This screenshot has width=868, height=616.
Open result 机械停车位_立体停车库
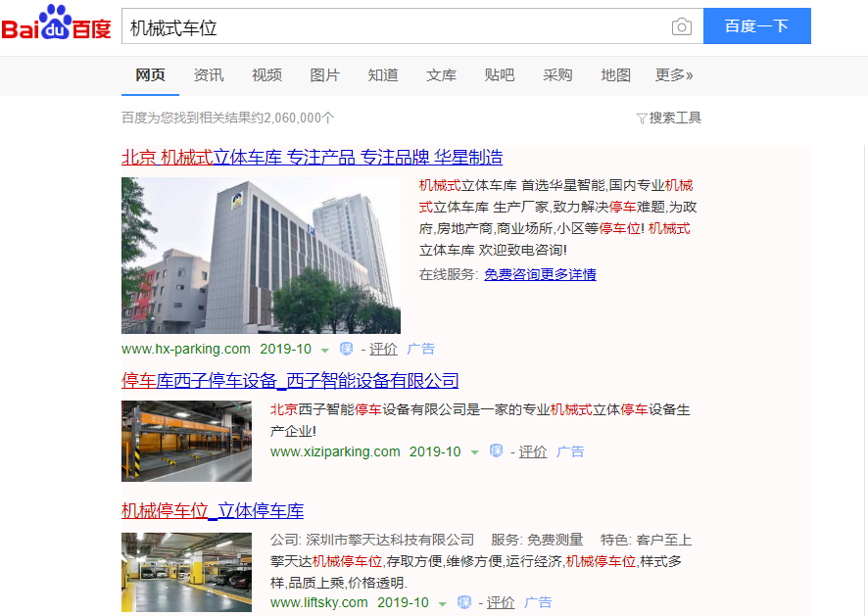pyautogui.click(x=213, y=511)
